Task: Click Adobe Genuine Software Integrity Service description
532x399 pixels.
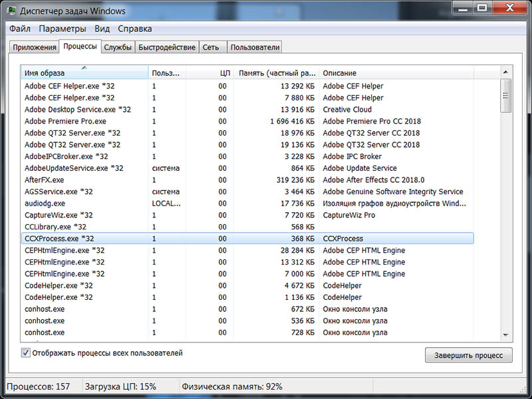Action: (x=393, y=192)
